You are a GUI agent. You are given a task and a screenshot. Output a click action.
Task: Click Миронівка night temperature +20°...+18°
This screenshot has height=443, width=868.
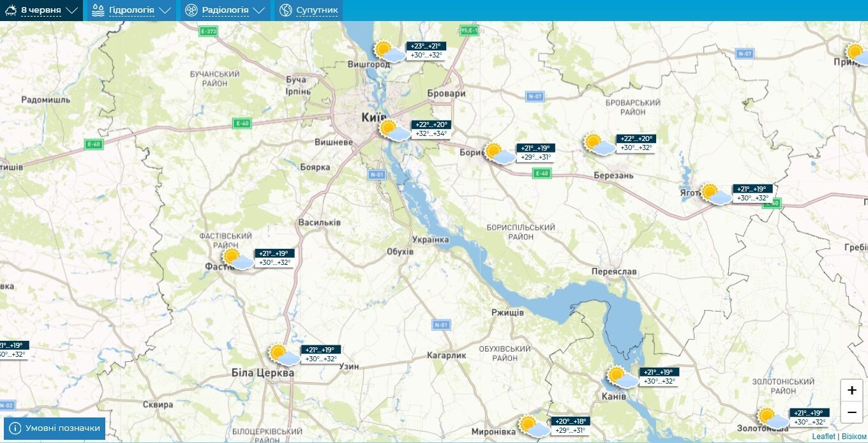pos(571,421)
